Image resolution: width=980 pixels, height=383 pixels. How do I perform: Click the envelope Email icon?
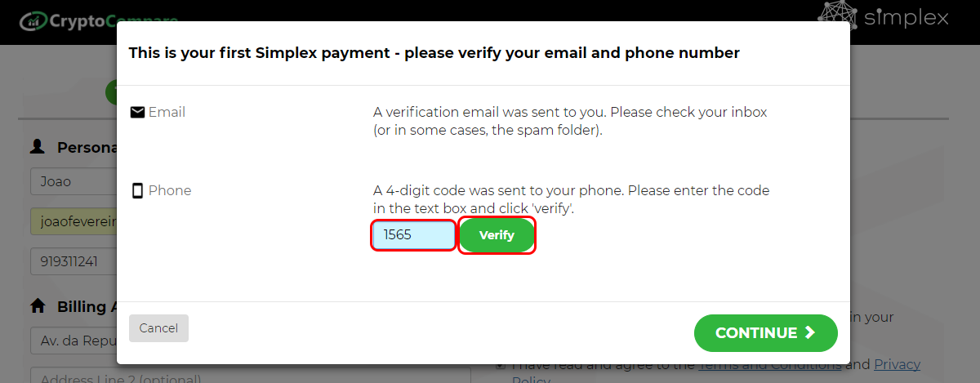pos(137,112)
